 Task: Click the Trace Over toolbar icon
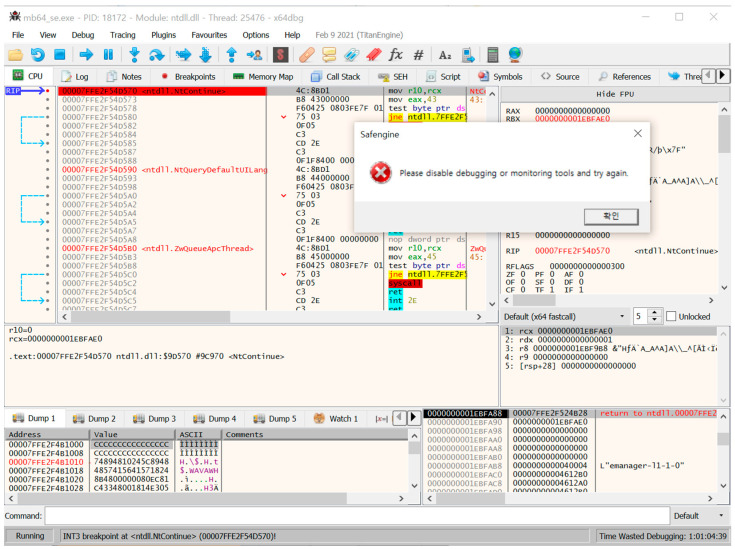(205, 55)
